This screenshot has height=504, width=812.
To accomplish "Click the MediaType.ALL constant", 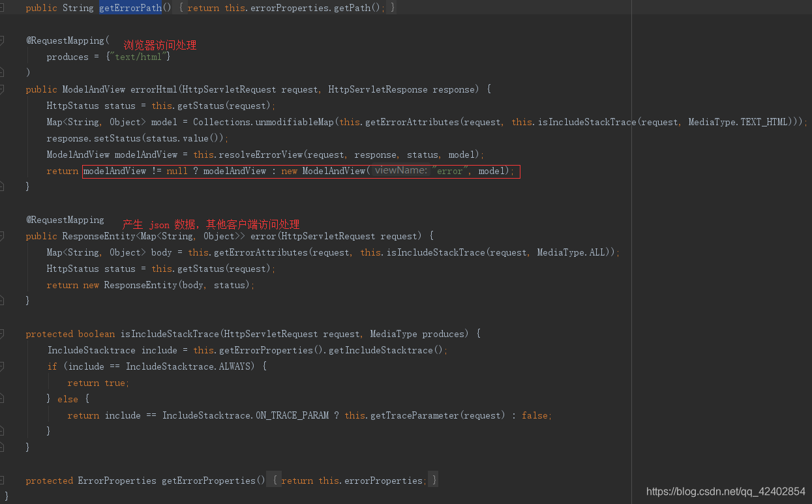I will click(x=571, y=252).
